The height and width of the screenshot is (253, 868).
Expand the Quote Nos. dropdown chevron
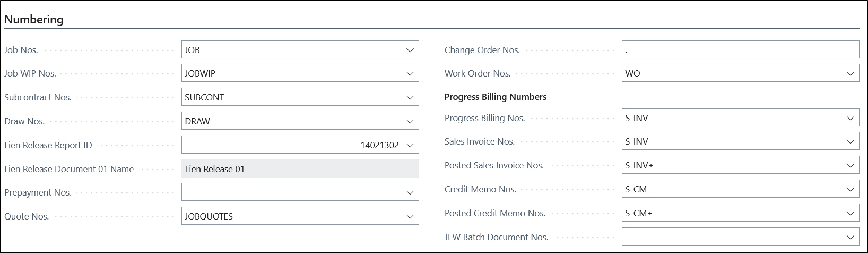tap(410, 216)
